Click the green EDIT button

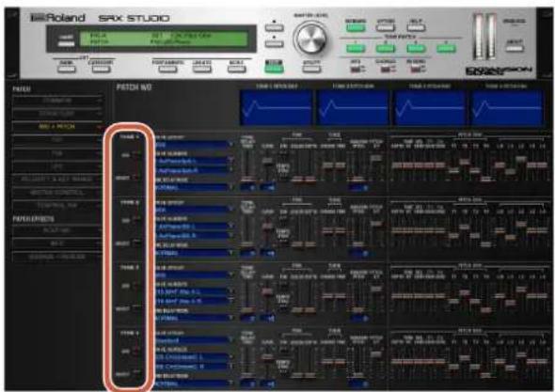(x=274, y=68)
